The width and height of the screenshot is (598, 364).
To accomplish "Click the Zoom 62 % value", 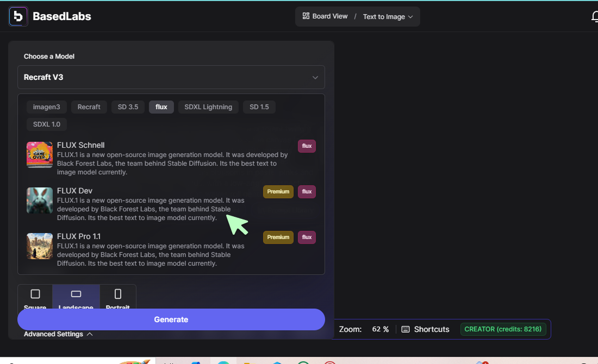I will click(380, 329).
